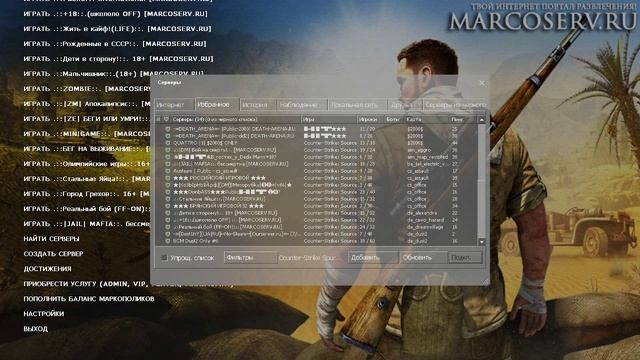The image size is (640, 360).
Task: Click the Добавить server button
Action: pos(373,258)
